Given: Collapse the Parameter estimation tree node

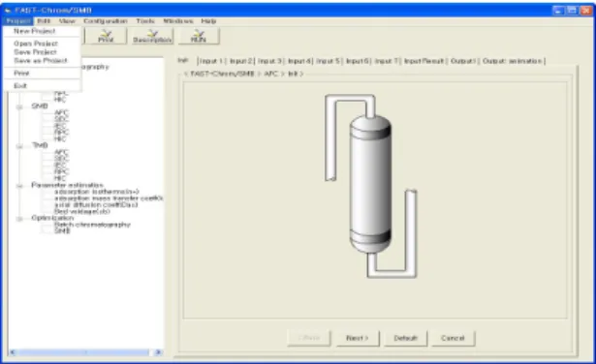Looking at the screenshot, I should pyautogui.click(x=19, y=186).
